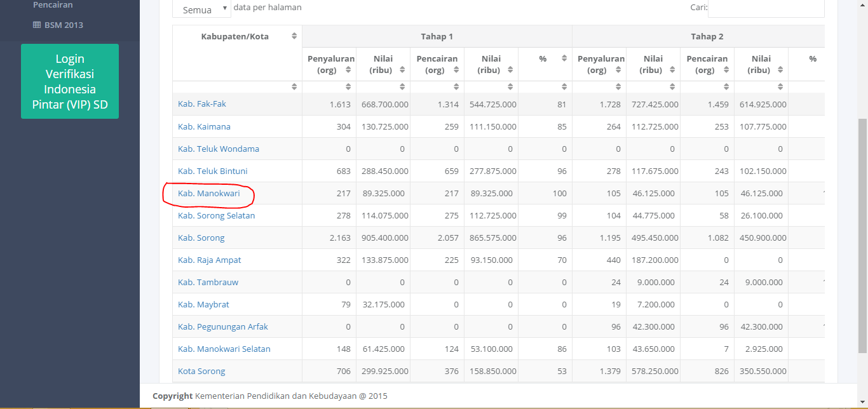
Task: Click the page's vertical scrollbar
Action: tap(862, 235)
